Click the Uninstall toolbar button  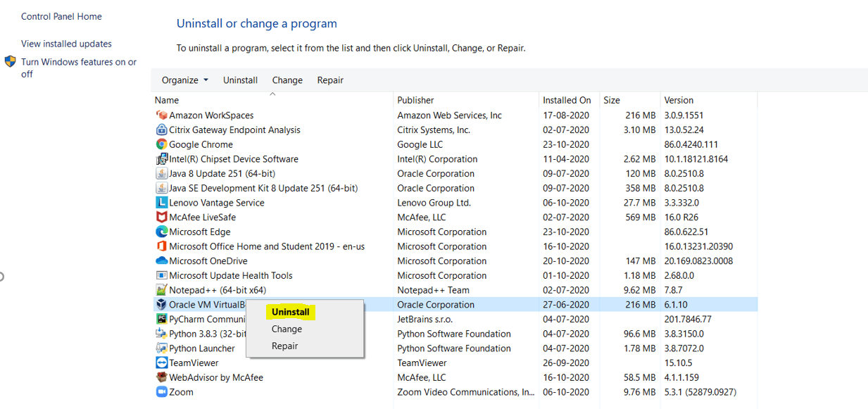coord(240,80)
